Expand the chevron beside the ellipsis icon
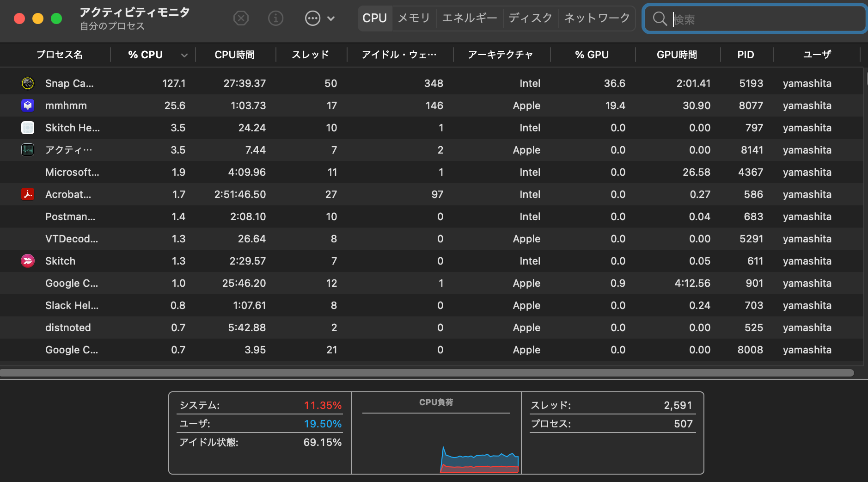 (331, 19)
